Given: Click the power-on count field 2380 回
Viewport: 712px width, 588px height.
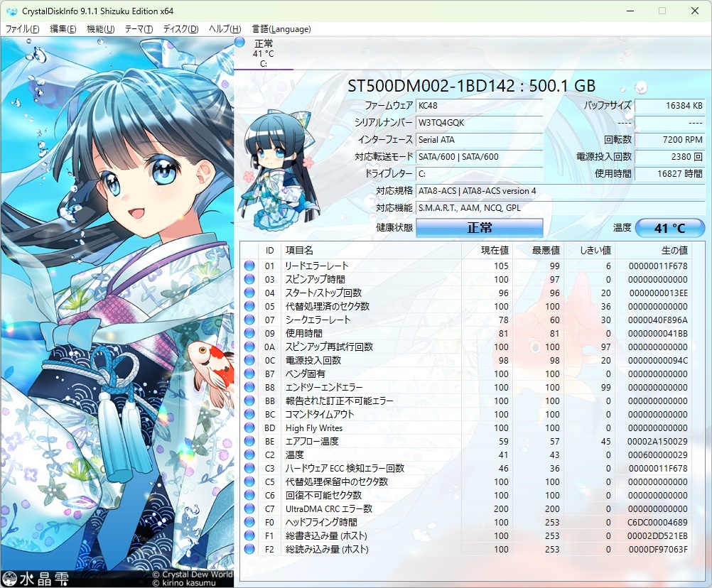Looking at the screenshot, I should (670, 156).
